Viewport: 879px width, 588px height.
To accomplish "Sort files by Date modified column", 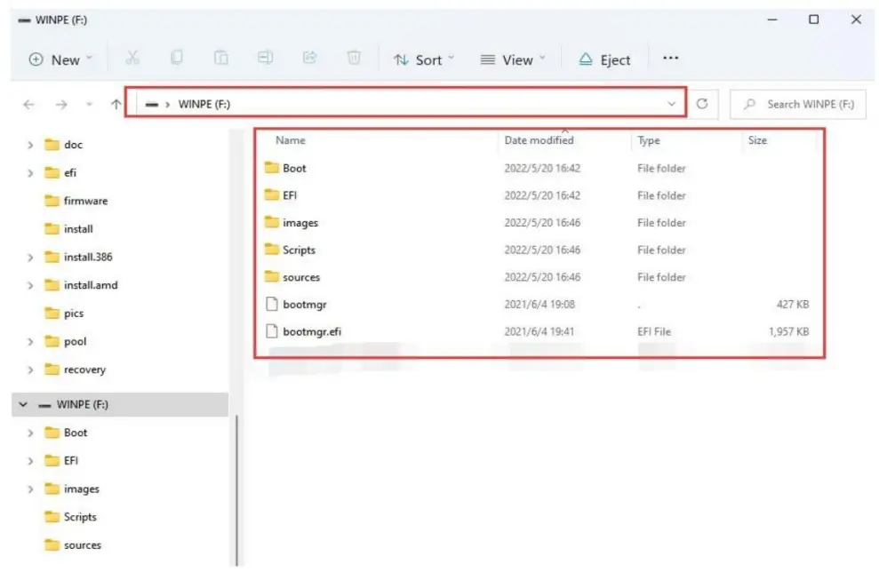I will 539,140.
